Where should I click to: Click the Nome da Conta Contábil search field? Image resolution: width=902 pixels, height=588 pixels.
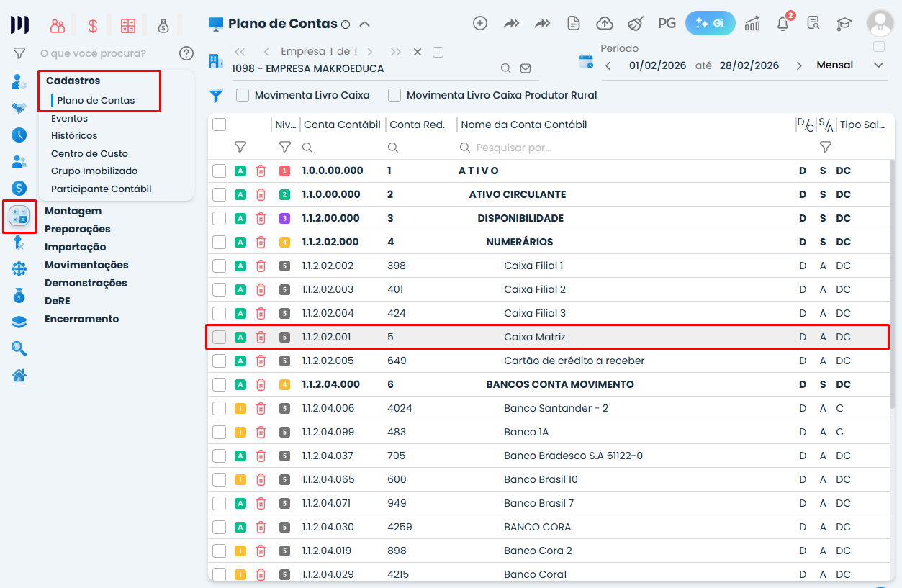(623, 148)
